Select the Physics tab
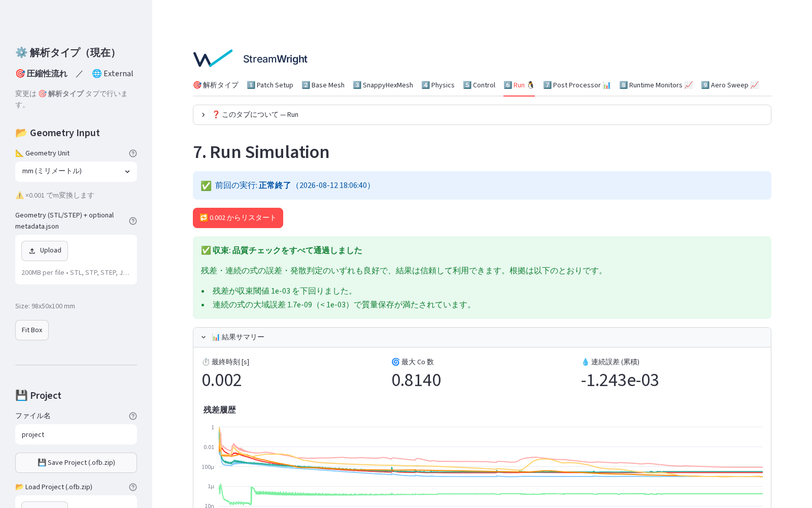The width and height of the screenshot is (812, 508). (x=438, y=85)
